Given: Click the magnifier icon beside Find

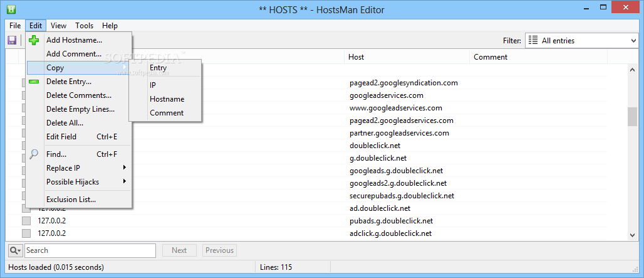Looking at the screenshot, I should (34, 154).
